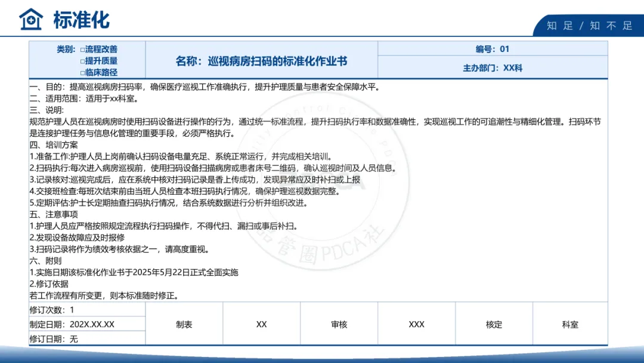Image resolution: width=644 pixels, height=363 pixels.
Task: Click line 1.实施日期 with 2025年5月22日
Action: (x=134, y=272)
